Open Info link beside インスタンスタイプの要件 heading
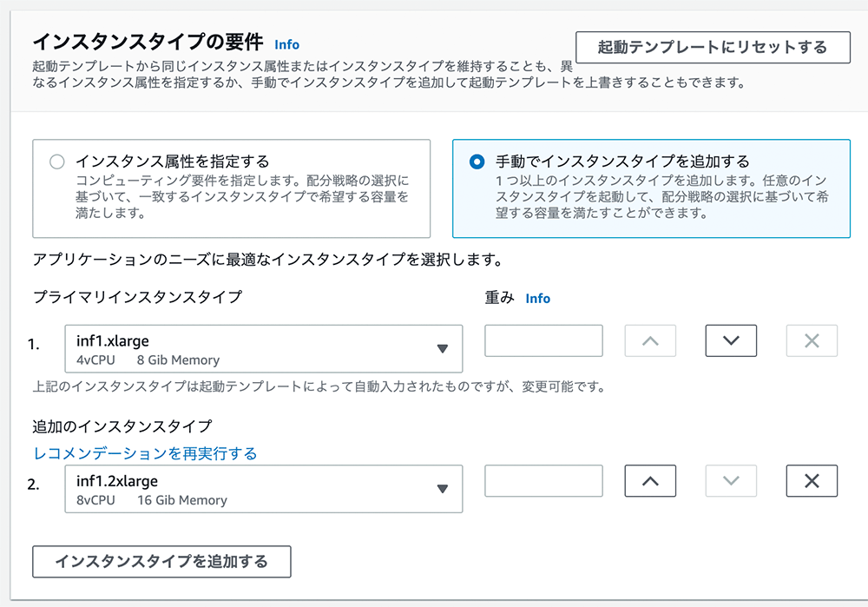Image resolution: width=868 pixels, height=607 pixels. coord(286,44)
